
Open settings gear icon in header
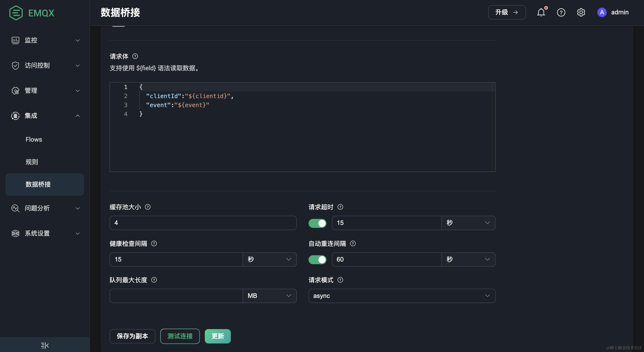point(581,12)
